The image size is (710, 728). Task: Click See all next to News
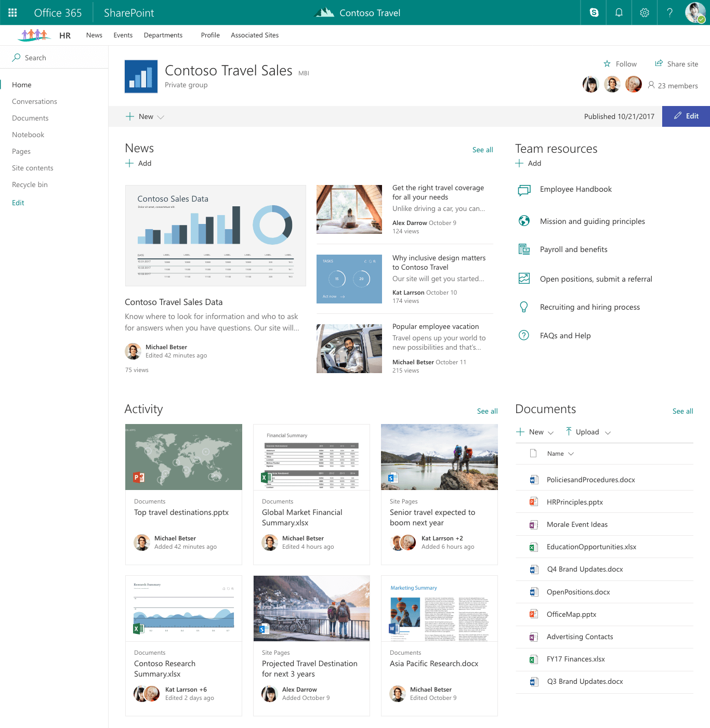482,150
